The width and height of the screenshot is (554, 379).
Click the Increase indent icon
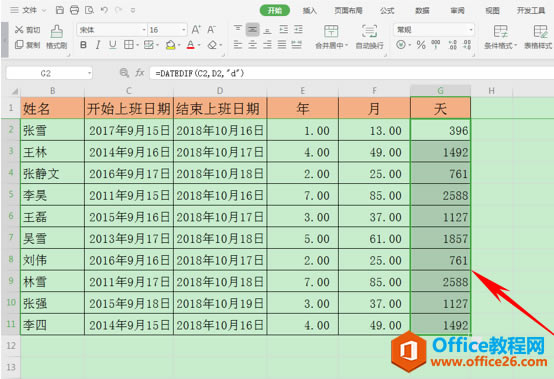pyautogui.click(x=298, y=30)
